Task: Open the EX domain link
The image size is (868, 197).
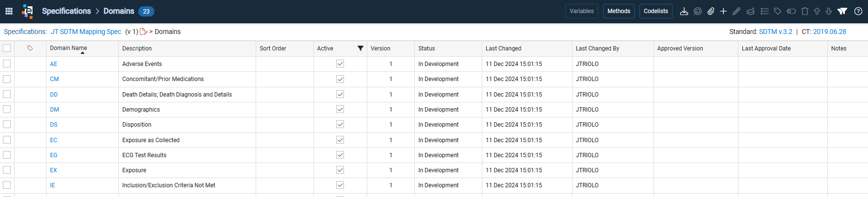Action: click(x=53, y=170)
